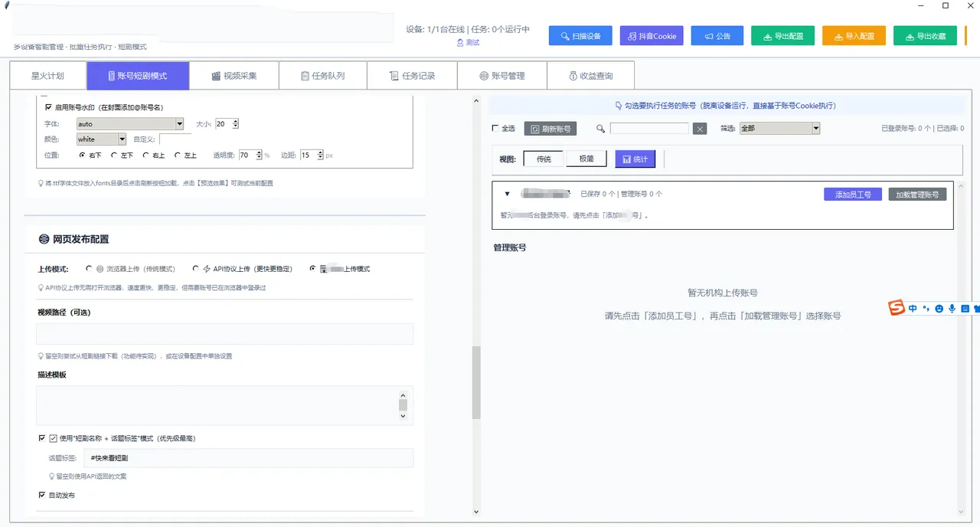
Task: Toggle the 自动发布 checkbox
Action: pos(42,496)
